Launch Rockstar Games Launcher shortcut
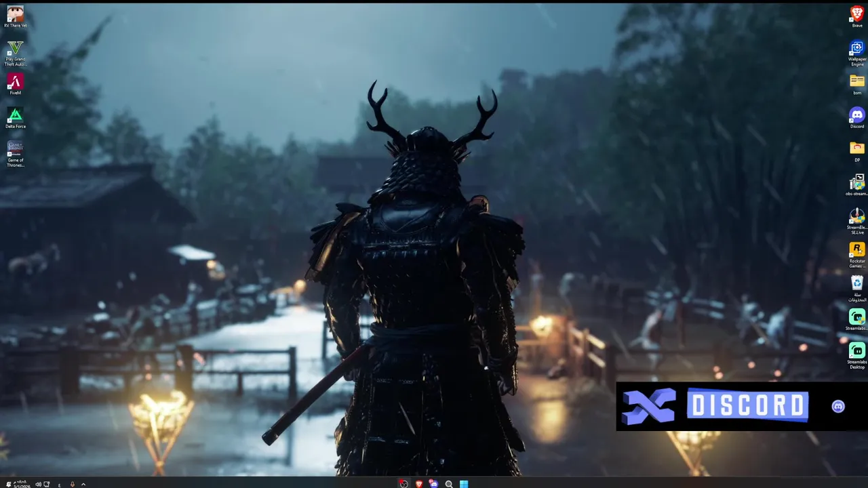The width and height of the screenshot is (868, 488). click(857, 255)
